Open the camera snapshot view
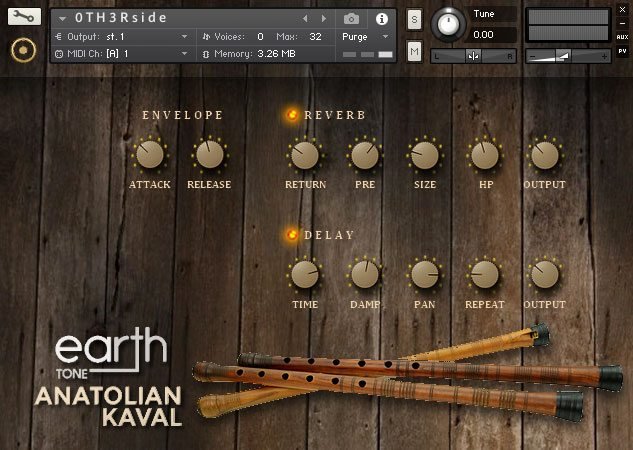Viewport: 633px width, 450px height. (351, 18)
